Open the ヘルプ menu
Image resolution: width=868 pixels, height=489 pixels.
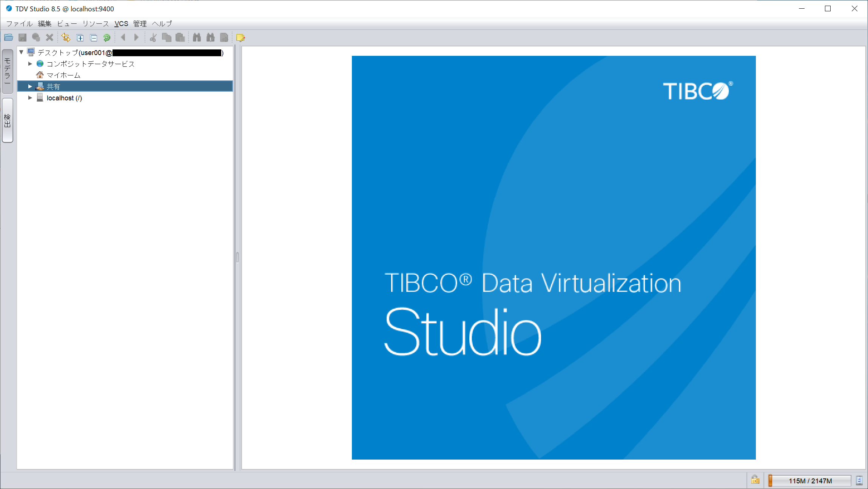click(162, 23)
